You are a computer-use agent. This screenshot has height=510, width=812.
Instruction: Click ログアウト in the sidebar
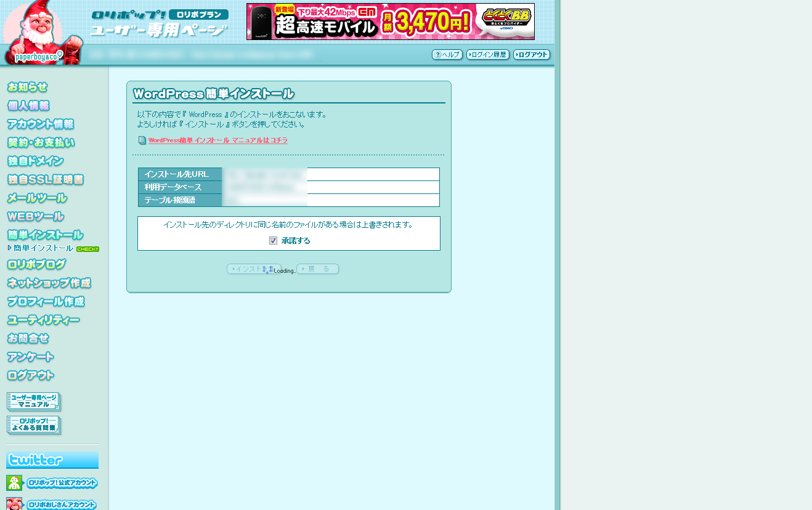click(30, 376)
